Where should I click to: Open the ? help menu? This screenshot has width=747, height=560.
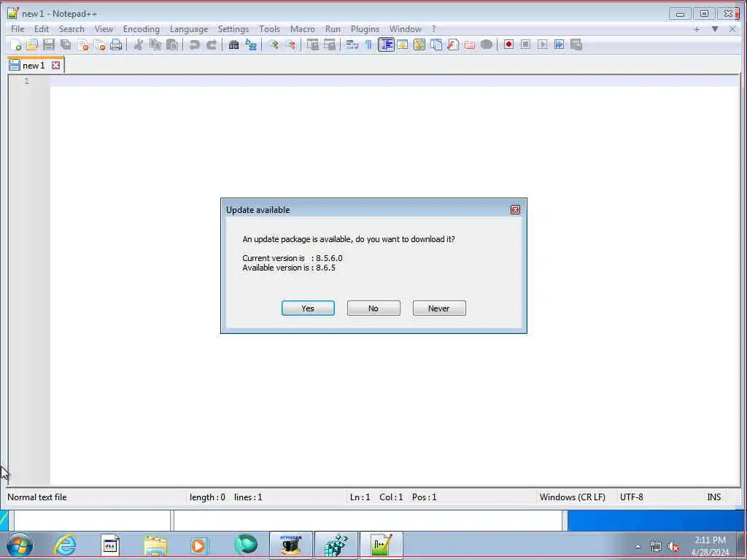click(x=433, y=29)
